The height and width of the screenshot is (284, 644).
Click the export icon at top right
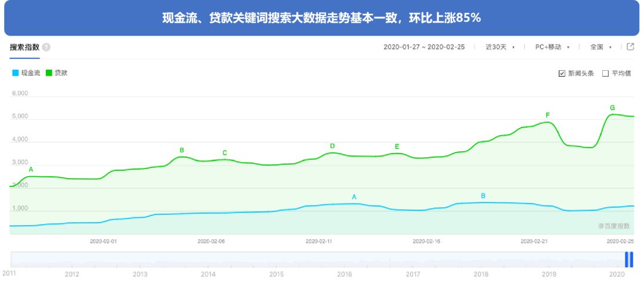point(630,47)
